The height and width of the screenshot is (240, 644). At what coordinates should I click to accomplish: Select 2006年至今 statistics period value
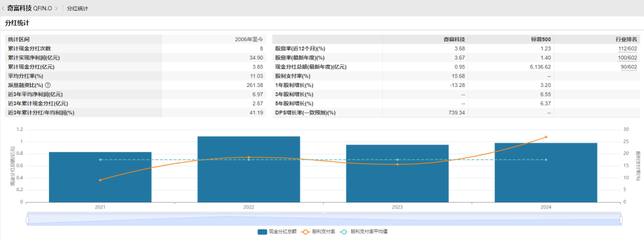(x=249, y=40)
